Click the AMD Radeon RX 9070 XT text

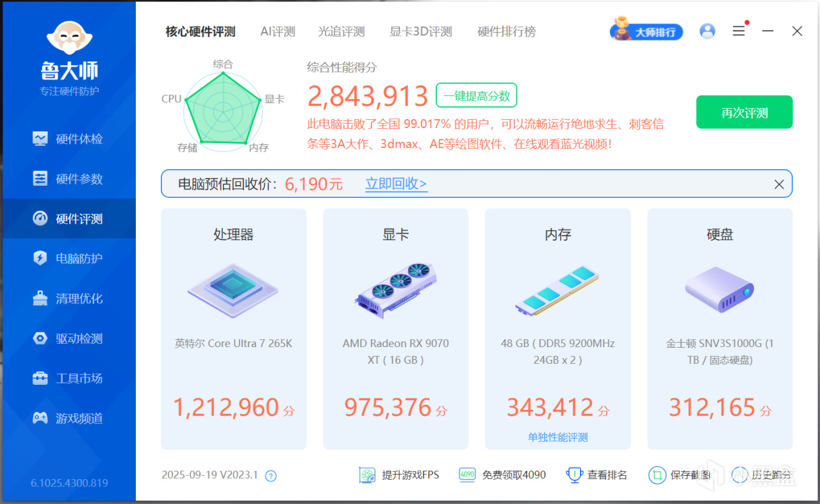[x=395, y=352]
